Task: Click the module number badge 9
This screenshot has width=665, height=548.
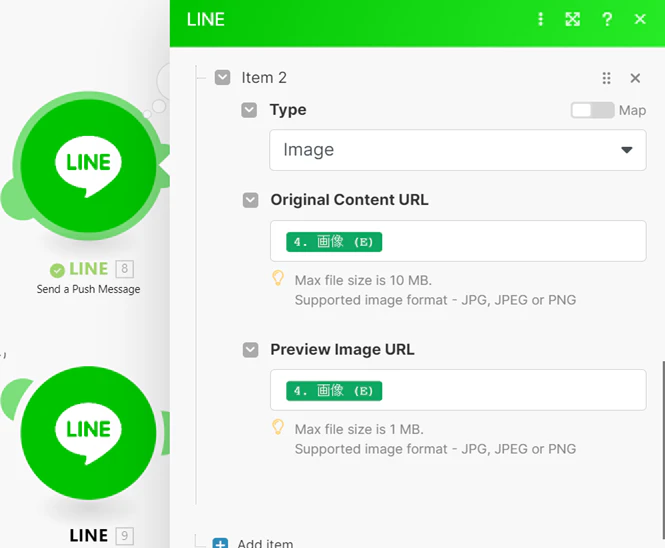Action: point(124,536)
